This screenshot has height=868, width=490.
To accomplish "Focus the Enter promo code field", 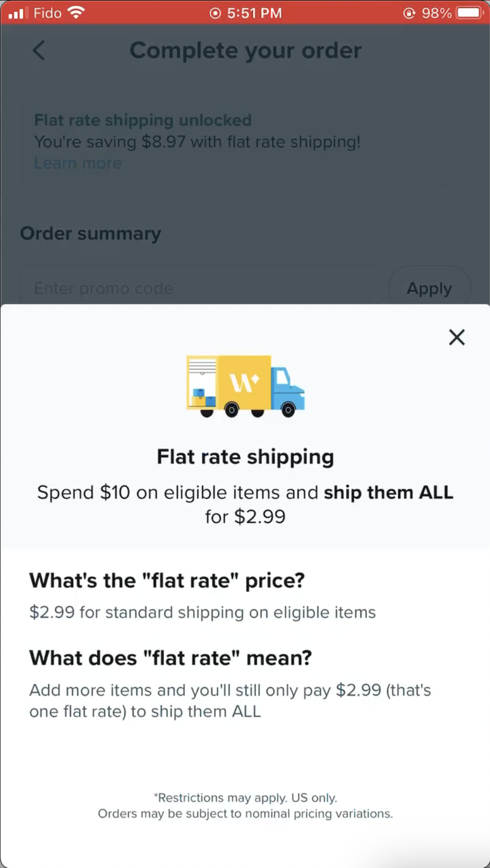I will pyautogui.click(x=199, y=288).
